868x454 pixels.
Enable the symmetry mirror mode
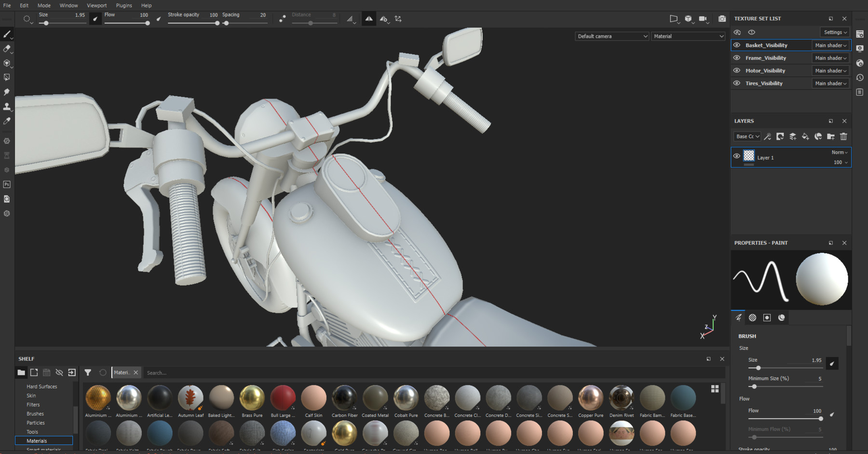[368, 18]
